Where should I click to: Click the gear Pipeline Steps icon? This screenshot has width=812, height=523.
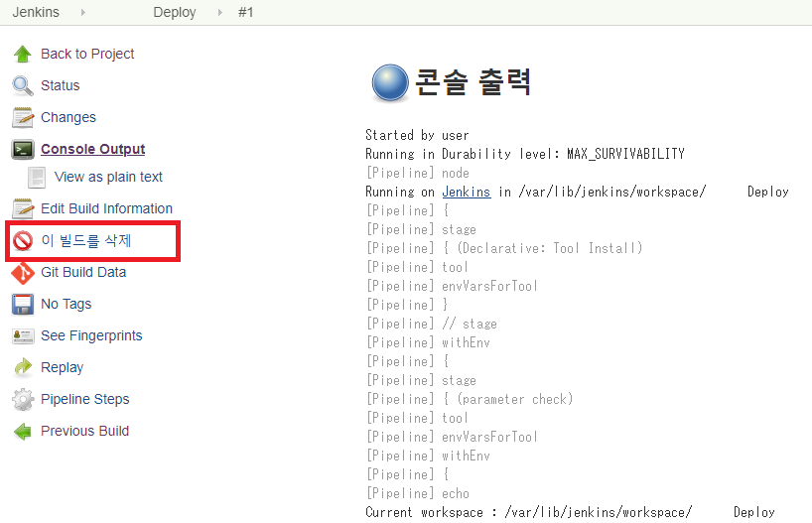coord(22,399)
